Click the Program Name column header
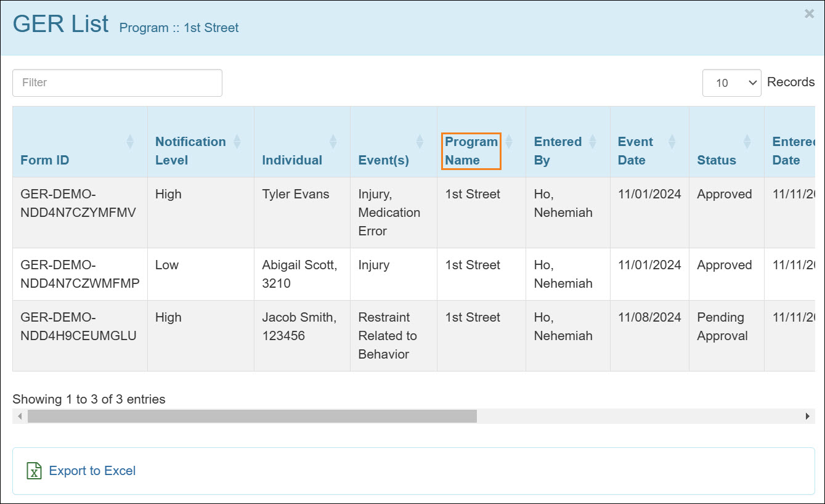 [x=471, y=151]
